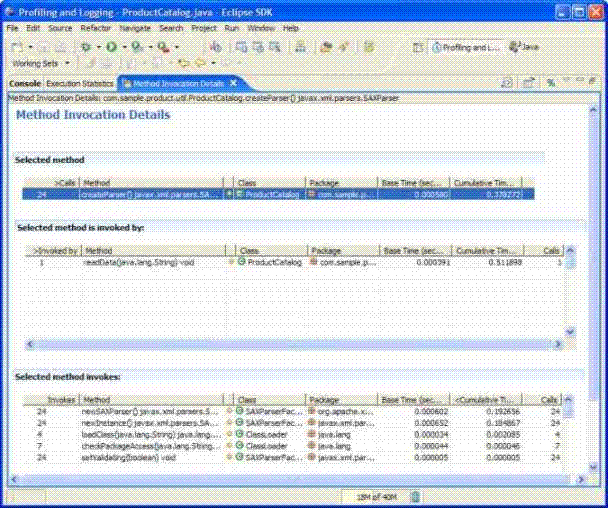The image size is (608, 508).
Task: Open the Navigate menu
Action: [135, 28]
